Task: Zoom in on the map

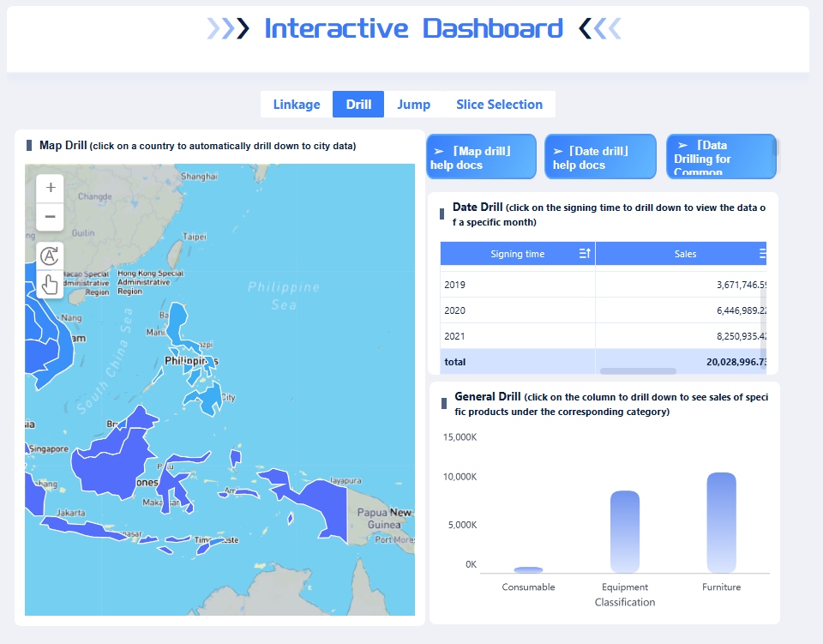Action: (50, 188)
